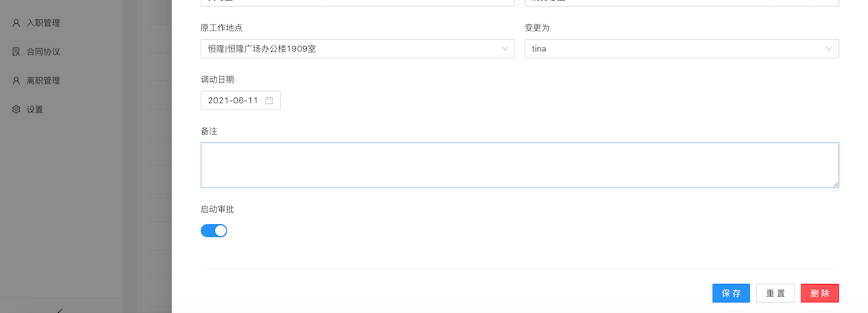Click the 合同协议 document icon

[x=16, y=52]
